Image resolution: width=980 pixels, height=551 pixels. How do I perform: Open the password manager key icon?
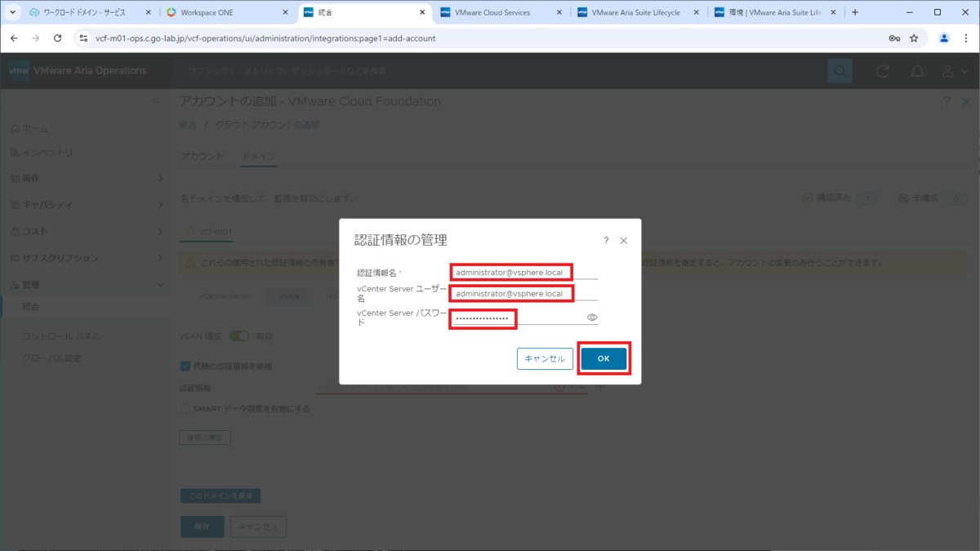pos(894,38)
